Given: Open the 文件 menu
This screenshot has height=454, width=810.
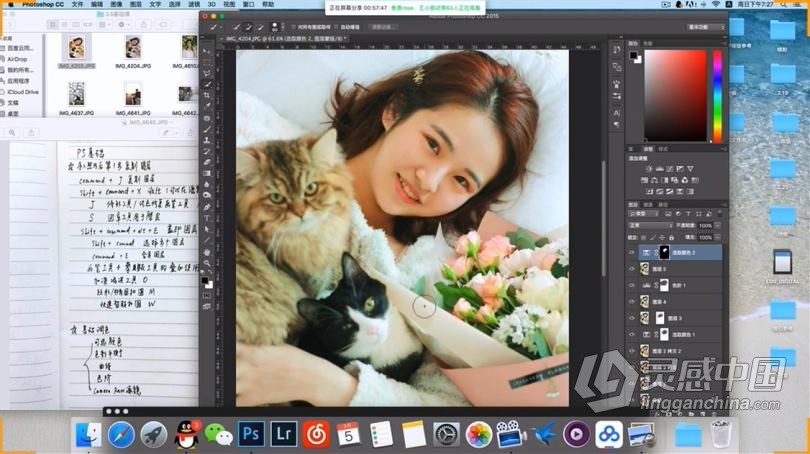Looking at the screenshot, I should pos(77,4).
